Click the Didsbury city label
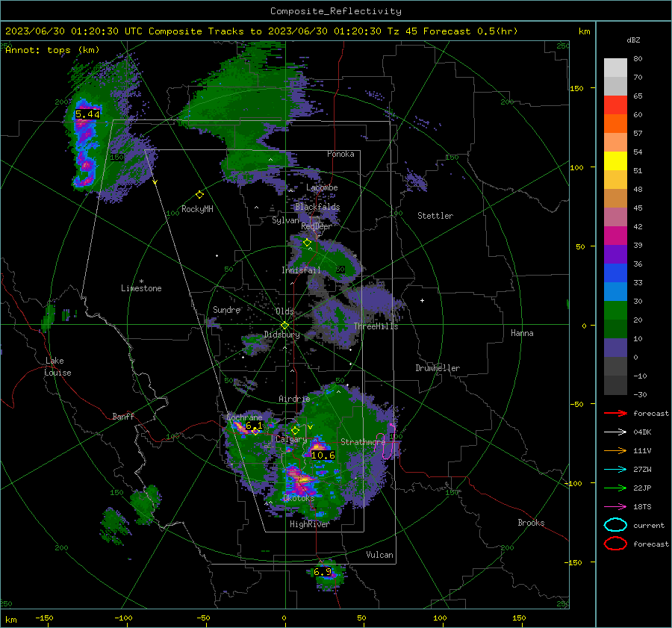 (x=281, y=335)
